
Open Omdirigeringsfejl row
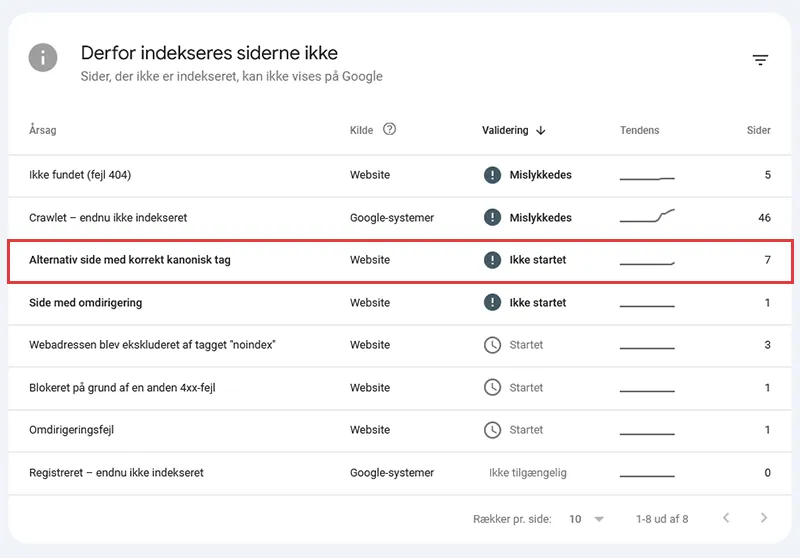[x=400, y=430]
